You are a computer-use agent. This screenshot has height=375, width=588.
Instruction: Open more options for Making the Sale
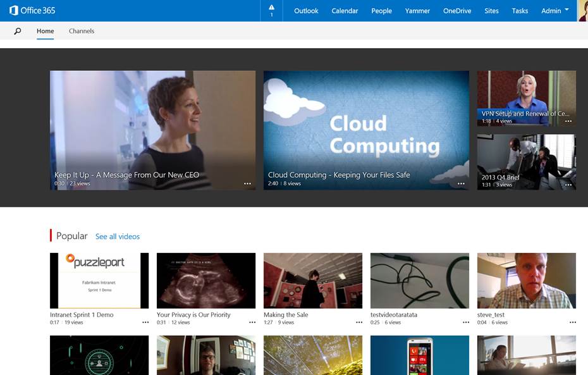click(359, 322)
